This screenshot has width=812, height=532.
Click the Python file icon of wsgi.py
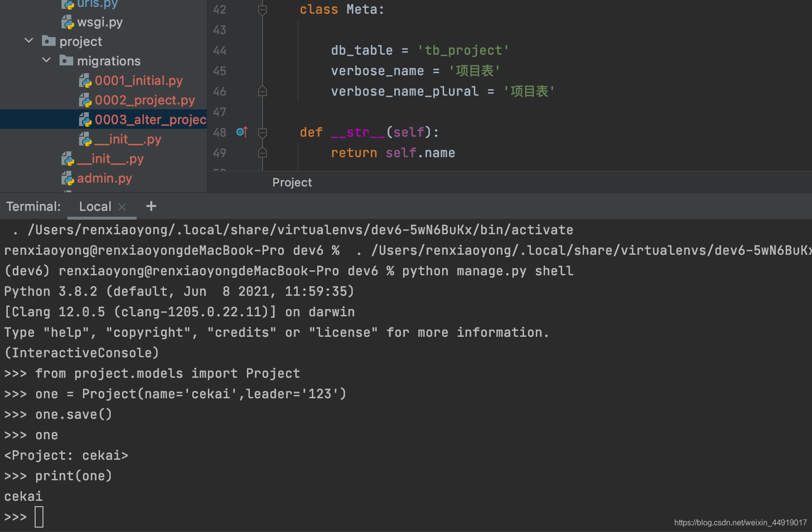click(x=68, y=22)
